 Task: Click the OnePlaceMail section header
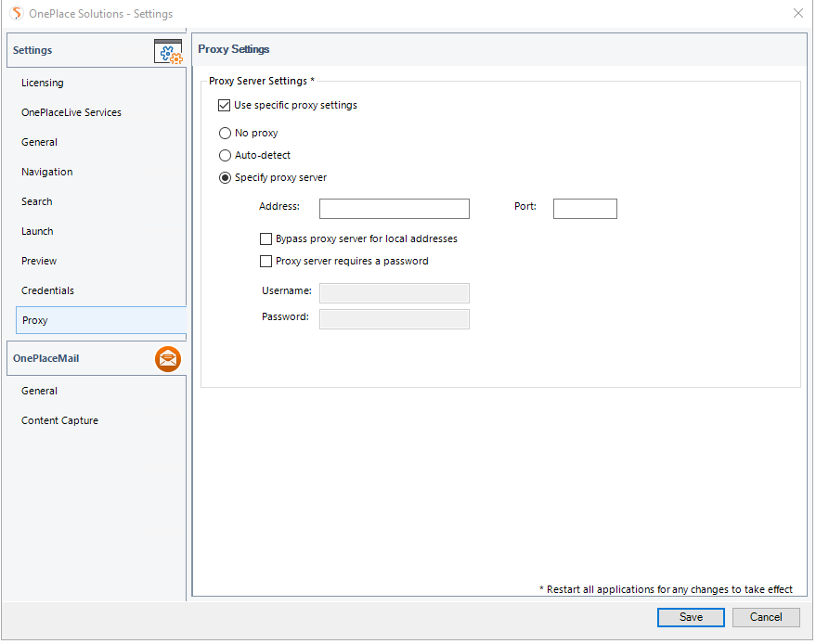[x=97, y=359]
